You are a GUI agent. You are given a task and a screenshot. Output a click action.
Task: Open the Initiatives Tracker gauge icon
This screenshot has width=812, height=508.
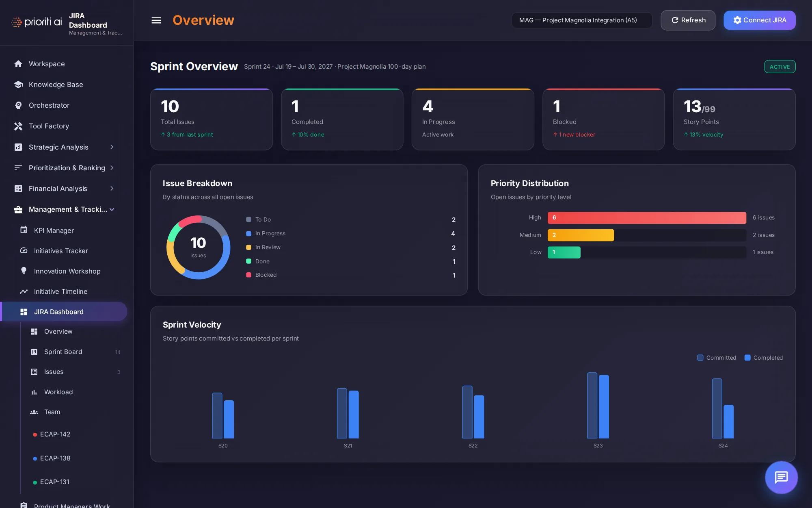pyautogui.click(x=24, y=251)
